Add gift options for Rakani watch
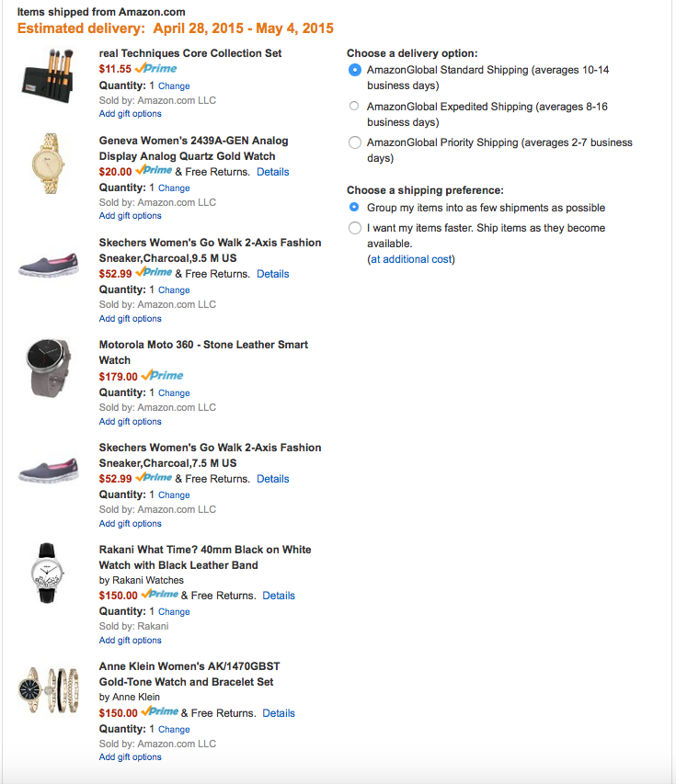Image resolution: width=676 pixels, height=784 pixels. (x=130, y=641)
